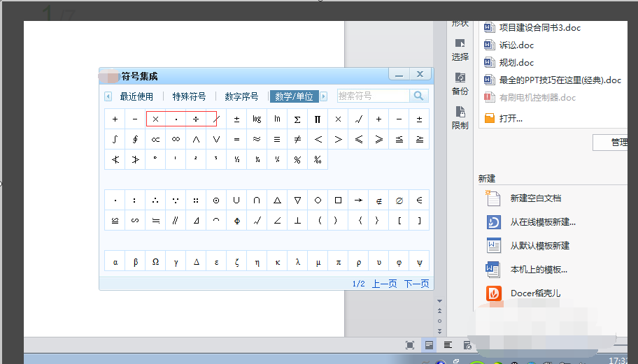Insert the infinity symbol
638x364 pixels.
point(176,139)
